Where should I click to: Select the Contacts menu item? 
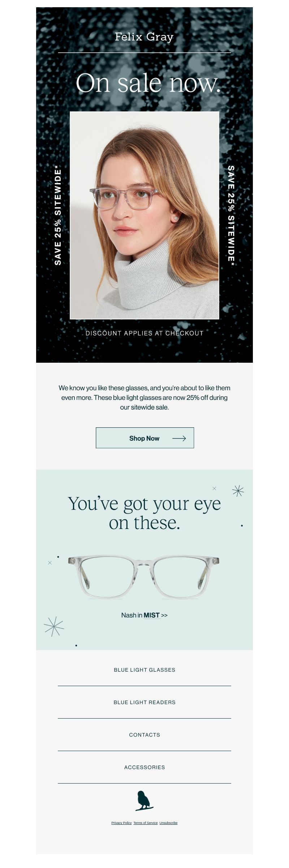tap(144, 734)
